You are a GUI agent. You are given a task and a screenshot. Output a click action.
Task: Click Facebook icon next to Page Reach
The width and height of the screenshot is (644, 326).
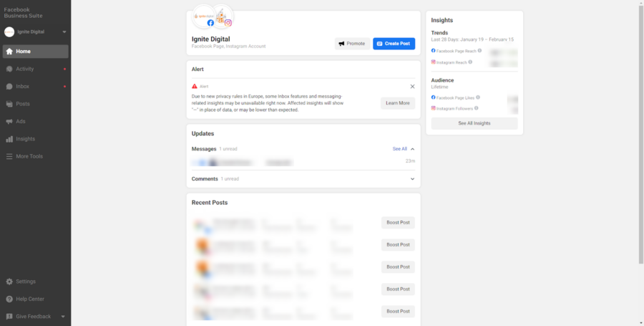pos(434,51)
